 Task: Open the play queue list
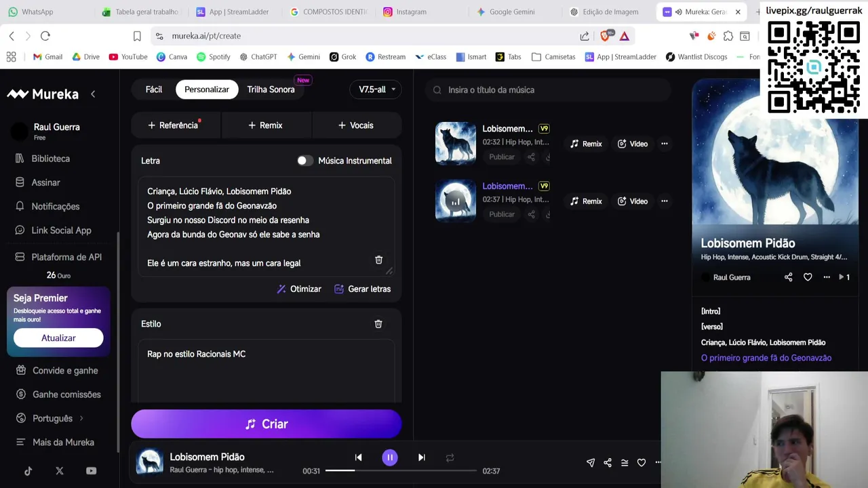[625, 463]
